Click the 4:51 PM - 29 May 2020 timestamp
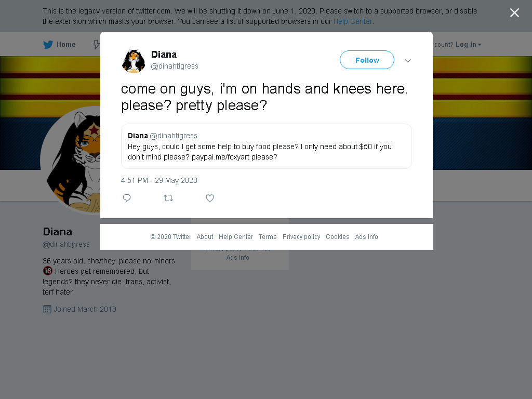This screenshot has height=399, width=532. (x=159, y=180)
